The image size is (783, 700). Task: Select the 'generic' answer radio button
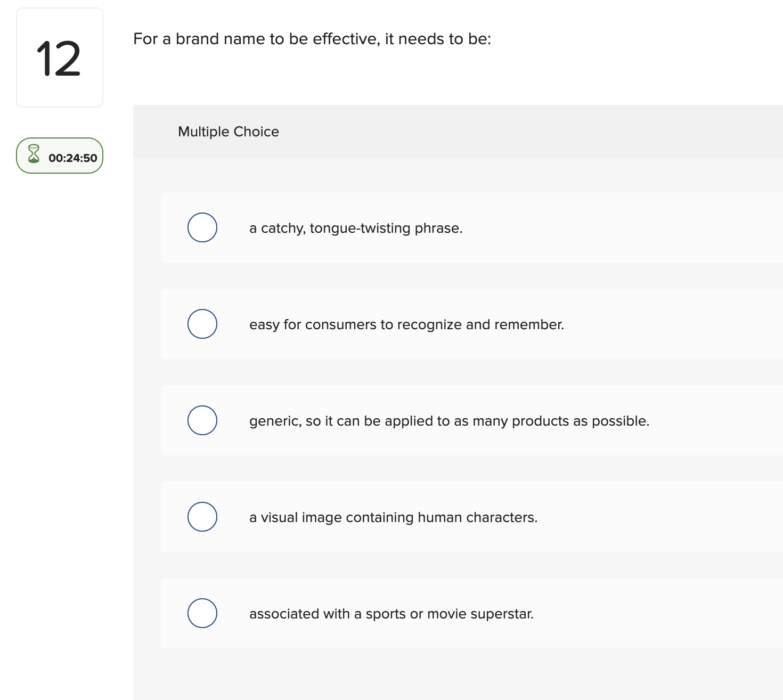202,420
